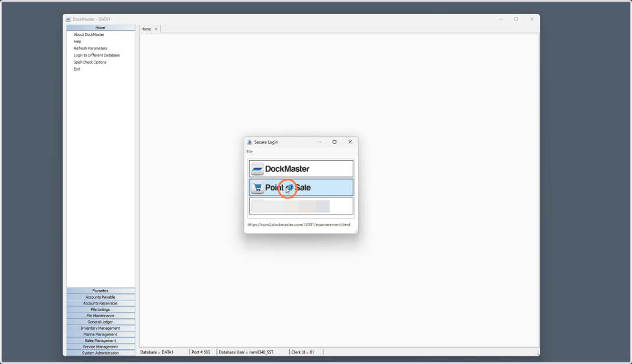Expand the Accounts Payable section
This screenshot has height=364, width=632.
tap(101, 297)
